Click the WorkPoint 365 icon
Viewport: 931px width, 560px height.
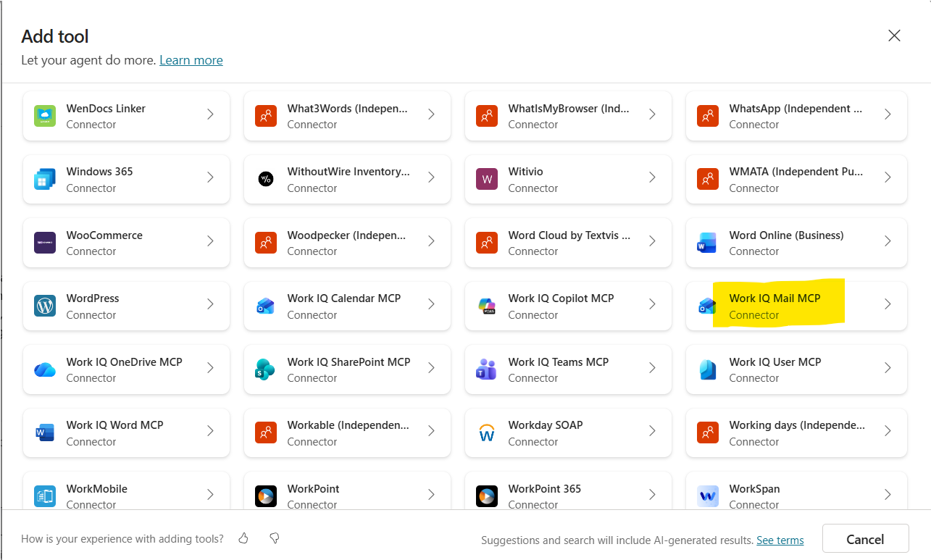(x=487, y=496)
